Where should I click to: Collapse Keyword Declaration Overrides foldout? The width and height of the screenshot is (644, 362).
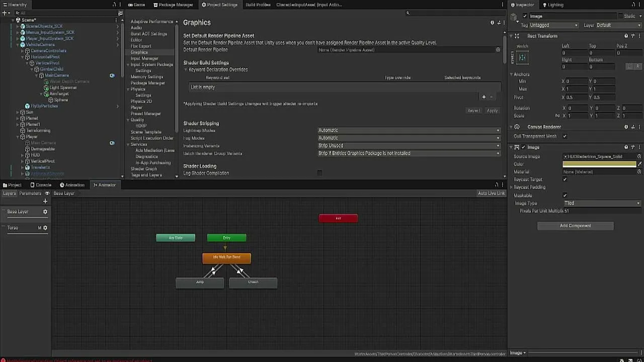click(x=186, y=70)
